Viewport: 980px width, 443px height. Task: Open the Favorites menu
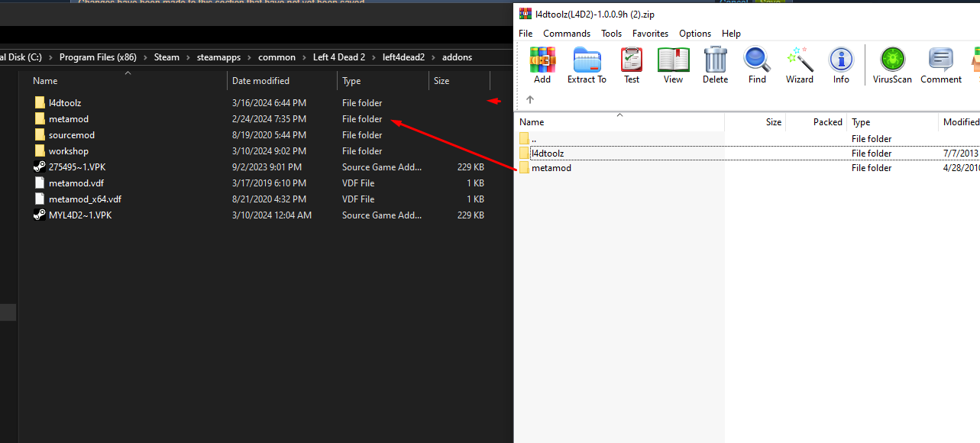[650, 34]
